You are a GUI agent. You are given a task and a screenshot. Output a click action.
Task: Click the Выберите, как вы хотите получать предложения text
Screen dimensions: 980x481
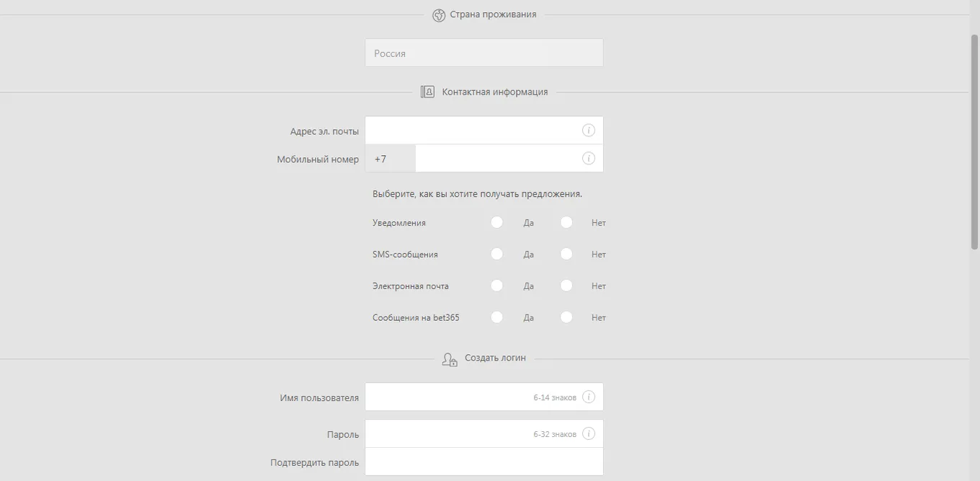[477, 194]
